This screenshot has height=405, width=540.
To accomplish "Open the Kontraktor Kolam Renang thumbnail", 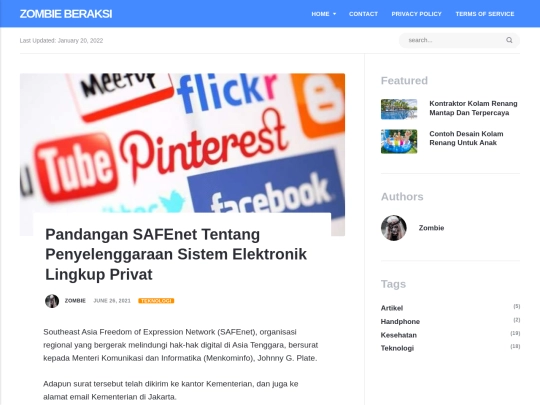I will tap(399, 109).
